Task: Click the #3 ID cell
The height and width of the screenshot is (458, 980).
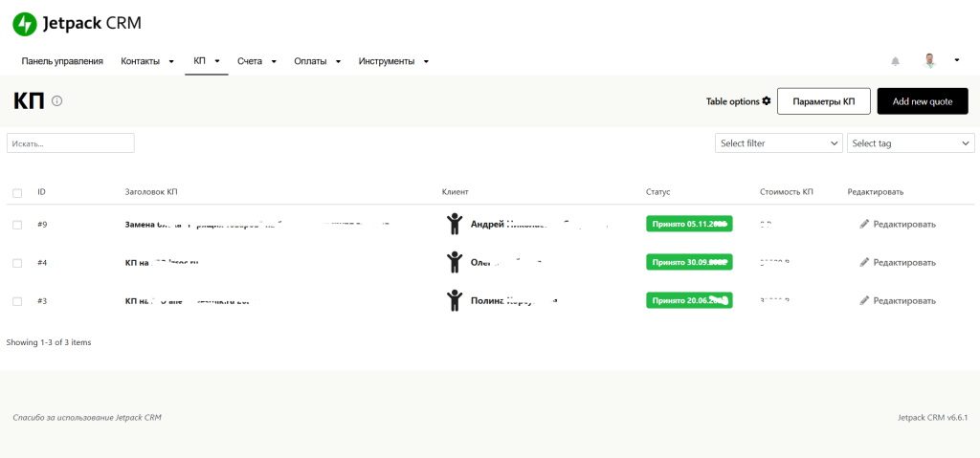Action: point(42,301)
